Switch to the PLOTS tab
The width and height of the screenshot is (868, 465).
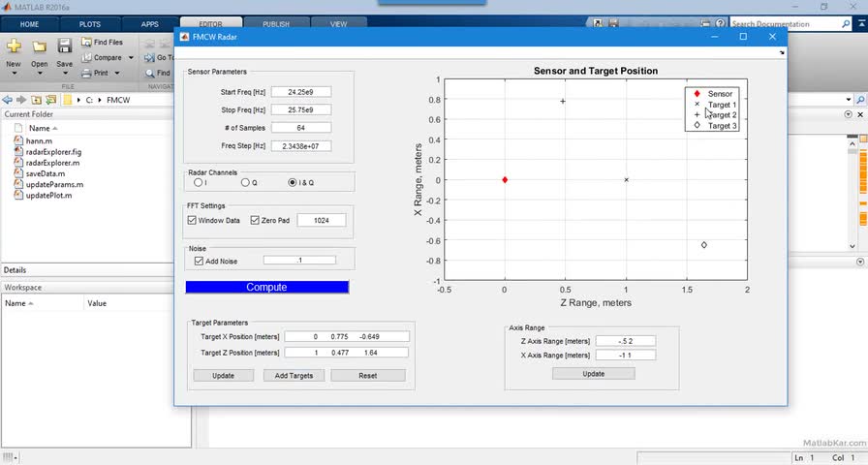pos(90,24)
